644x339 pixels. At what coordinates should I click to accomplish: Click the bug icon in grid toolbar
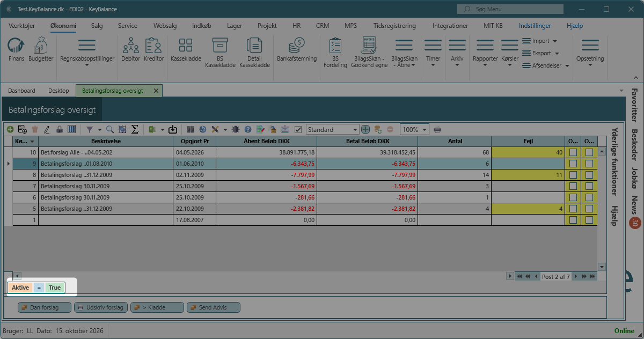pos(236,129)
